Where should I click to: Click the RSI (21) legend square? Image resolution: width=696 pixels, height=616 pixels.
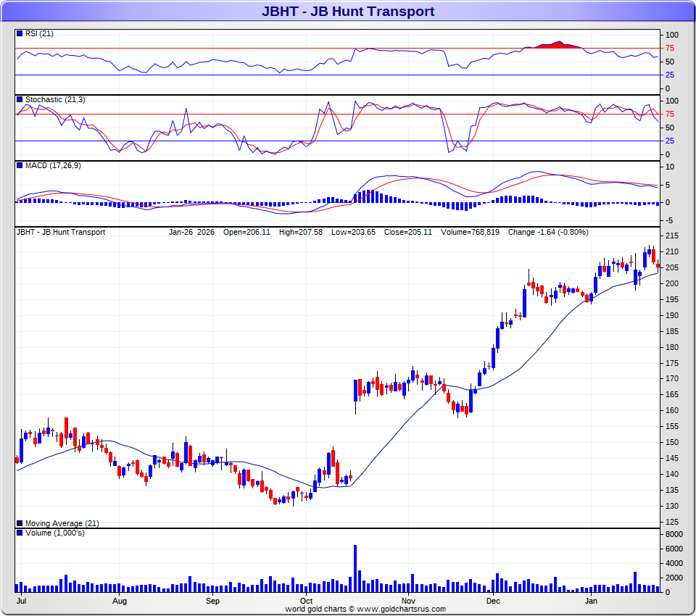click(x=20, y=34)
